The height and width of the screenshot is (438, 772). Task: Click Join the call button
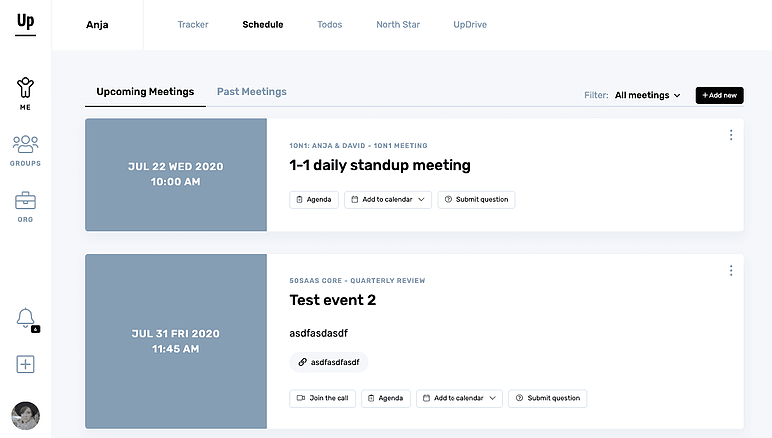[322, 398]
